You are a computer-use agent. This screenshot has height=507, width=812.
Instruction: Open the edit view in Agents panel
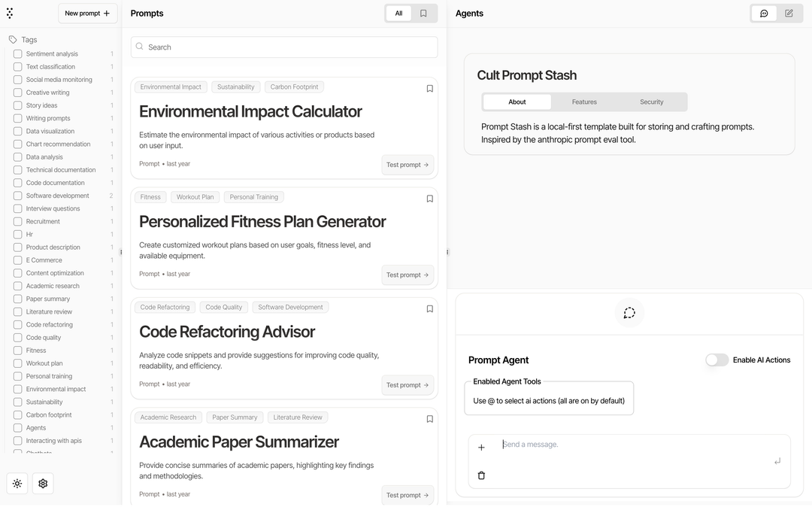pyautogui.click(x=789, y=14)
